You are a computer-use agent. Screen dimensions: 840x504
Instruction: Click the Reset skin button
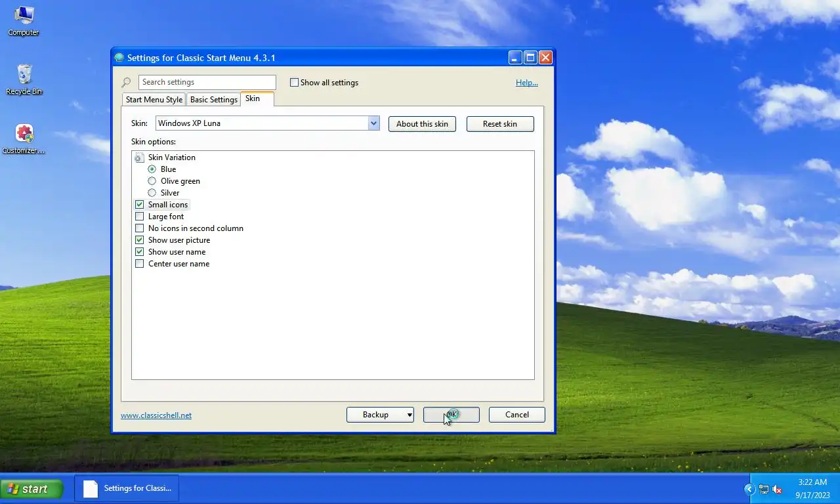click(500, 124)
